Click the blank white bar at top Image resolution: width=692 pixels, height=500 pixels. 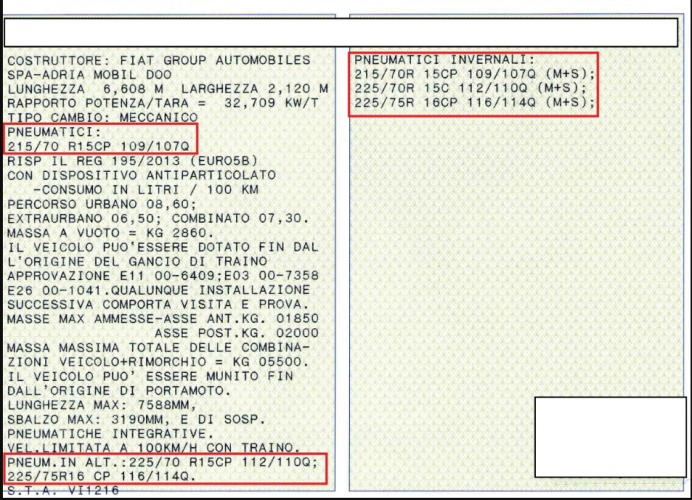click(340, 32)
